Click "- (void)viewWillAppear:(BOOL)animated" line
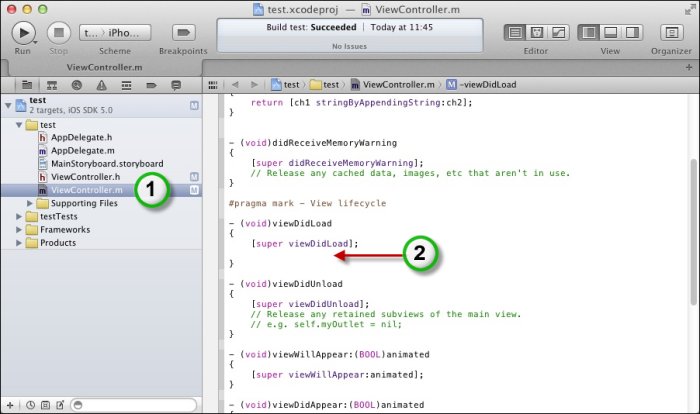The width and height of the screenshot is (700, 414). 329,355
